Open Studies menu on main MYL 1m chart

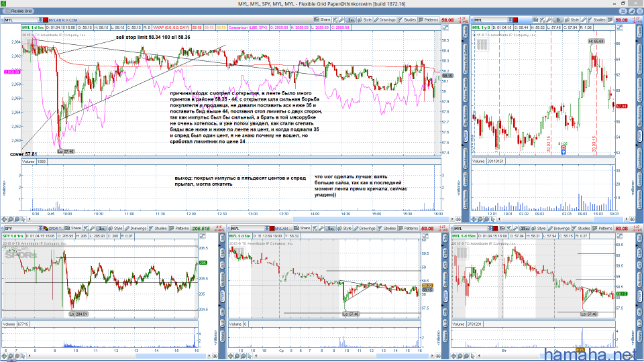[x=407, y=19]
